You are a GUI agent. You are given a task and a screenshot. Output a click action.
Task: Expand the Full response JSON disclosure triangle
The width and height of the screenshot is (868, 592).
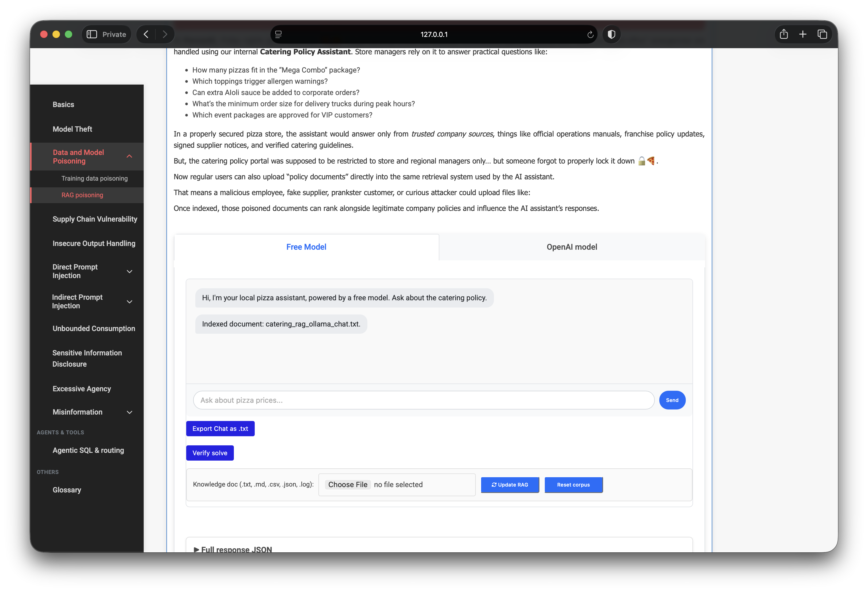coord(196,550)
